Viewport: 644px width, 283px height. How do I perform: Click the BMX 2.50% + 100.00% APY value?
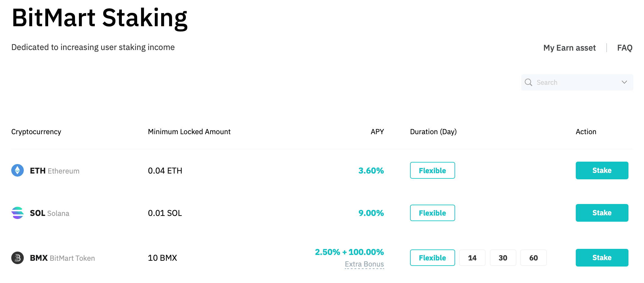click(349, 252)
